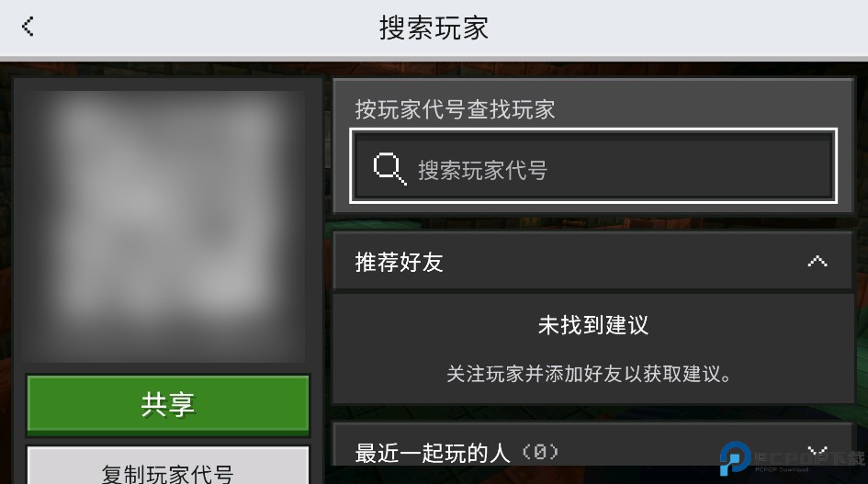Viewport: 868px width, 484px height.
Task: Collapse 推荐好友 using its up chevron
Action: [817, 261]
